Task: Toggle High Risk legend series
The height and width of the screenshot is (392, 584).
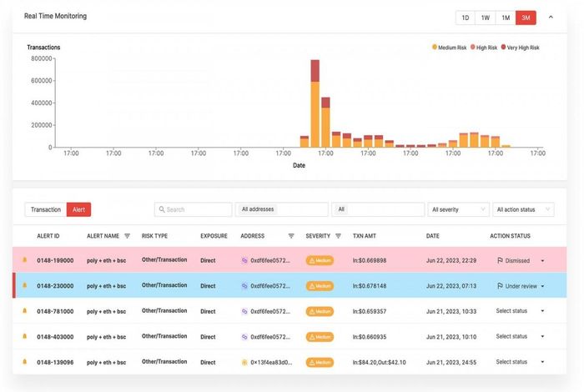Action: pos(484,48)
